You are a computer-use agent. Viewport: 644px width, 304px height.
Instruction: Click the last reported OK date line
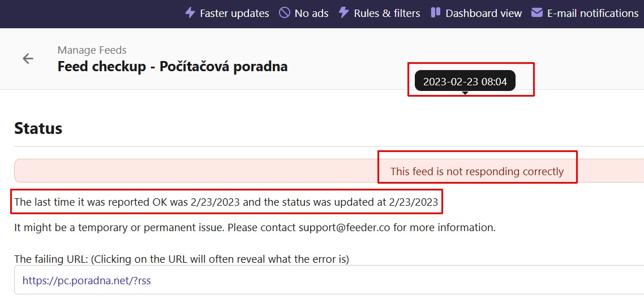[x=226, y=202]
